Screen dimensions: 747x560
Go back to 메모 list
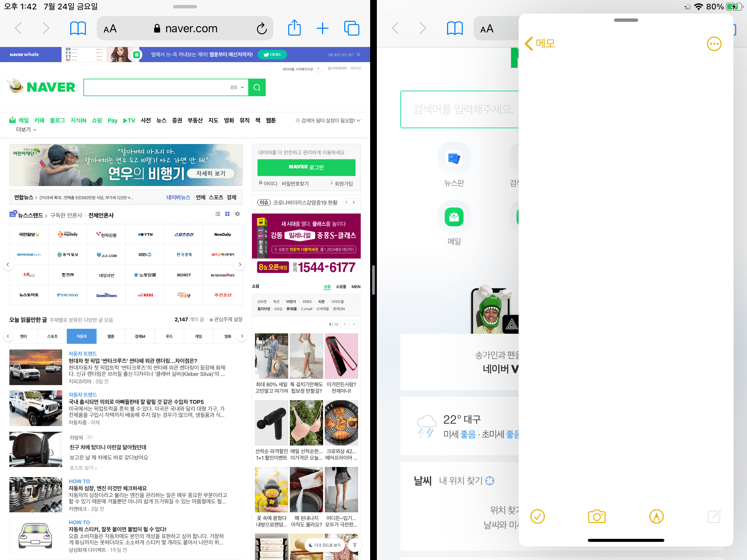pos(540,44)
